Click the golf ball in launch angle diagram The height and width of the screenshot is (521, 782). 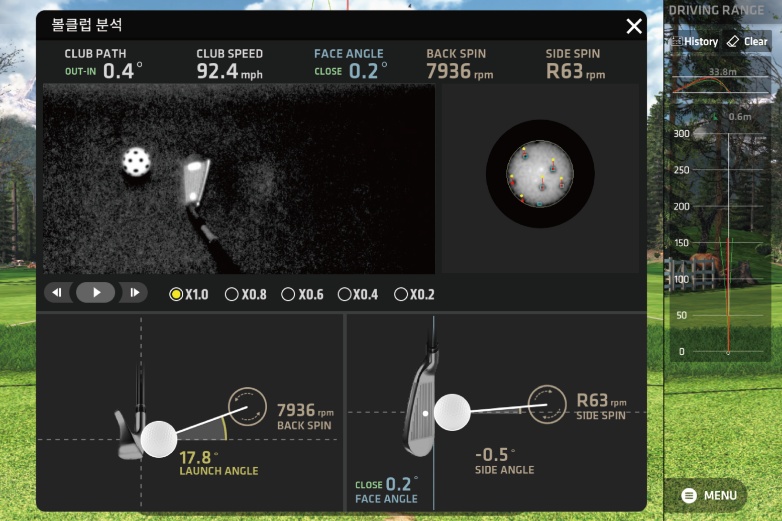coord(159,439)
